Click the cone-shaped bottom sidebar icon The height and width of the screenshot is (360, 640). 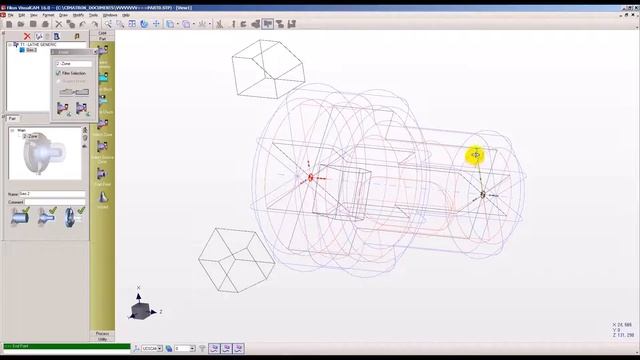(103, 198)
